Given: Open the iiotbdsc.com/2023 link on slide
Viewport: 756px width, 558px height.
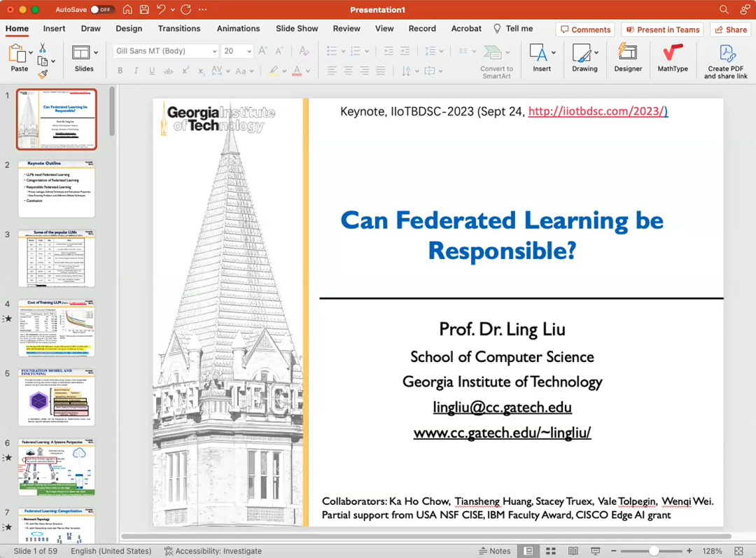Looking at the screenshot, I should click(x=598, y=111).
